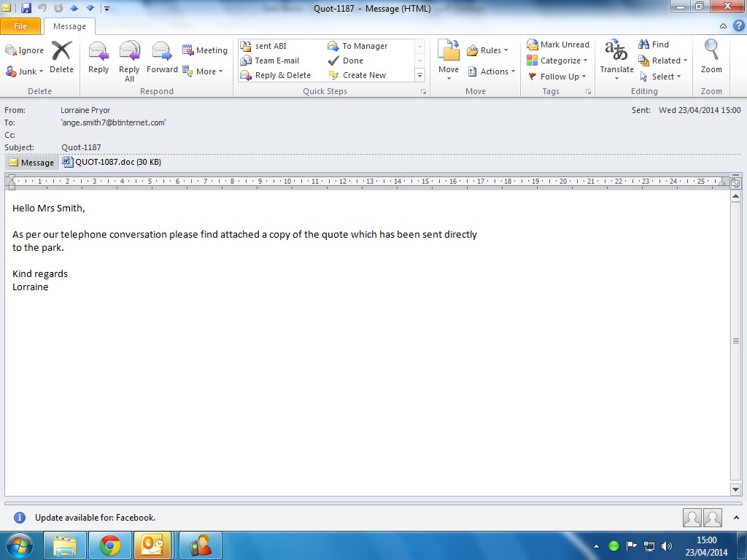The height and width of the screenshot is (560, 747).
Task: Click Reply All
Action: coord(129,61)
